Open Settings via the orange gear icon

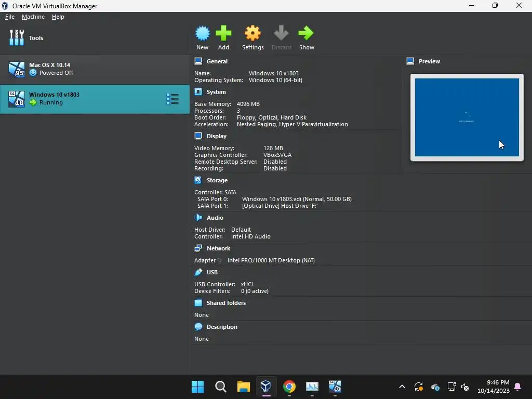(x=253, y=33)
